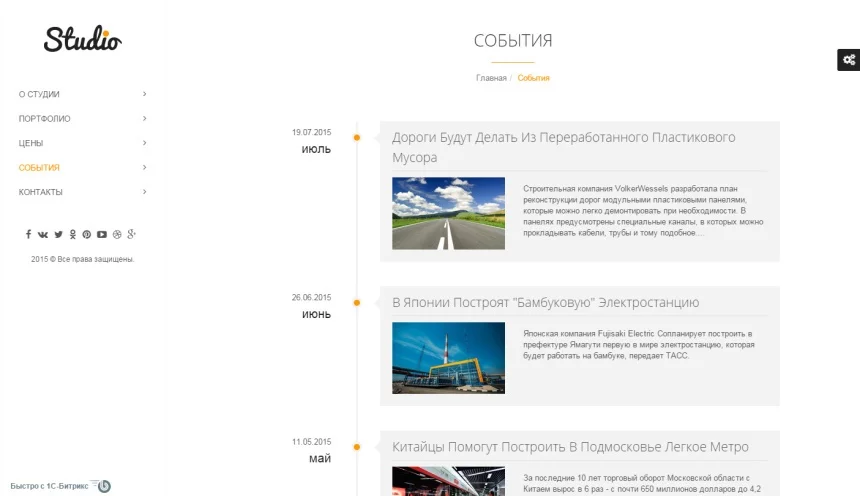Open the Facebook social icon
860x496 pixels.
pyautogui.click(x=29, y=234)
